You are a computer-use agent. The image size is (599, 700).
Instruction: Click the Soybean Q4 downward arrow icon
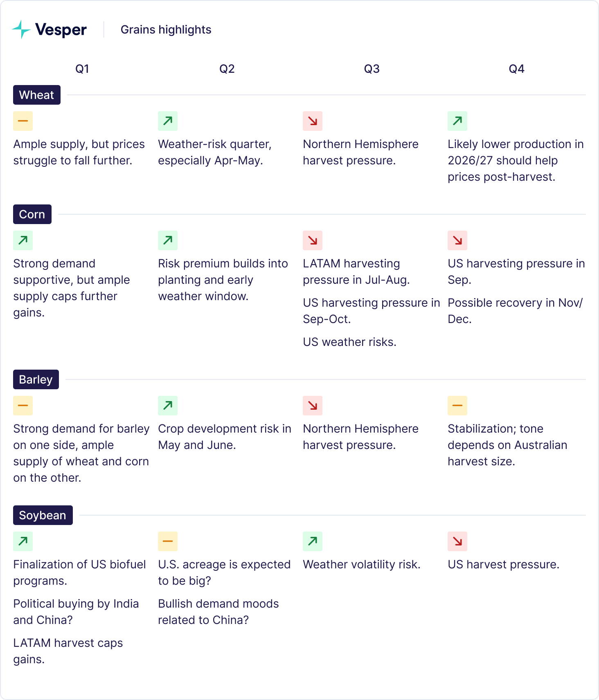click(457, 541)
